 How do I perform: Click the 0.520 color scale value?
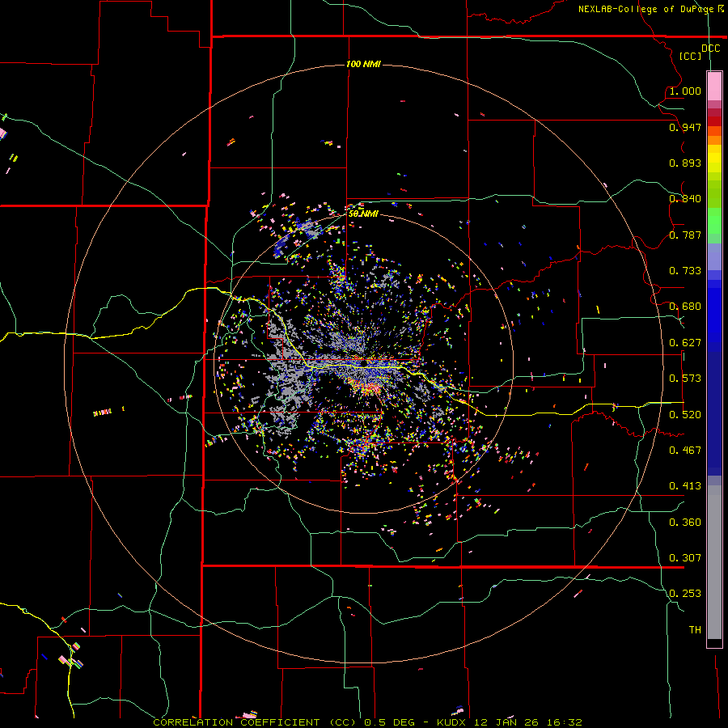click(x=685, y=415)
